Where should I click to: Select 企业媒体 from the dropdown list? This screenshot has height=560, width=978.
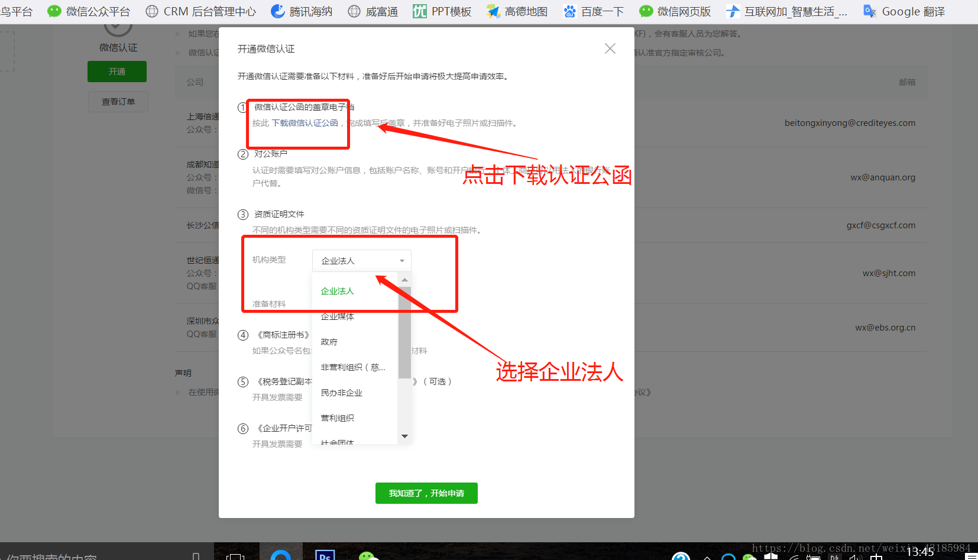337,316
